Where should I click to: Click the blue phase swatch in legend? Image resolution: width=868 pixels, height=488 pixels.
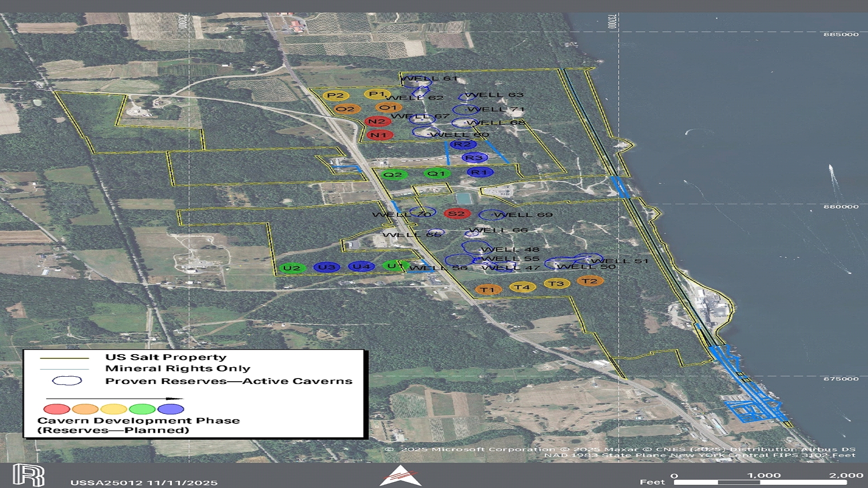171,409
